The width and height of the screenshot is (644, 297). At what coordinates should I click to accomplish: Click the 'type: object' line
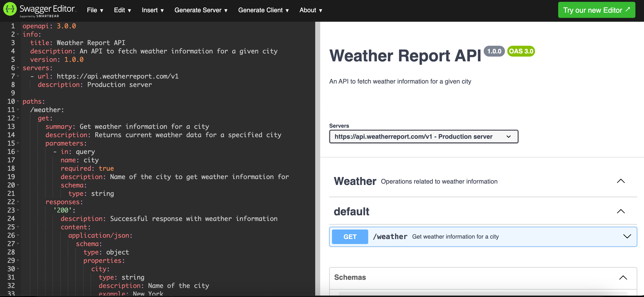106,252
